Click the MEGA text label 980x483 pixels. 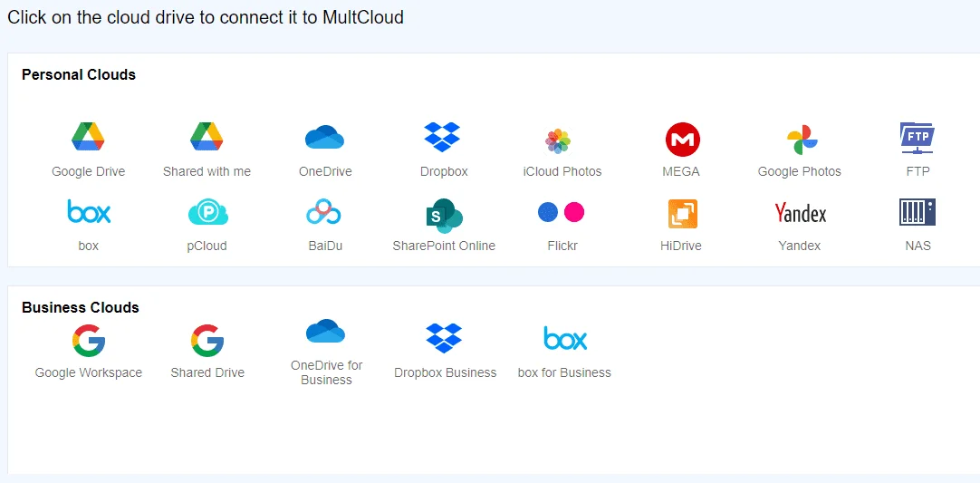(680, 171)
